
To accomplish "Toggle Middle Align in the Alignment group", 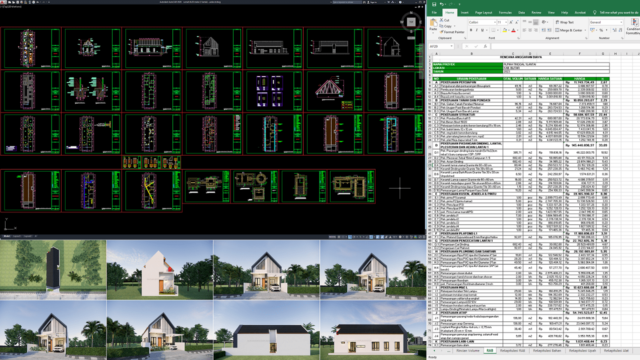I will [x=530, y=22].
